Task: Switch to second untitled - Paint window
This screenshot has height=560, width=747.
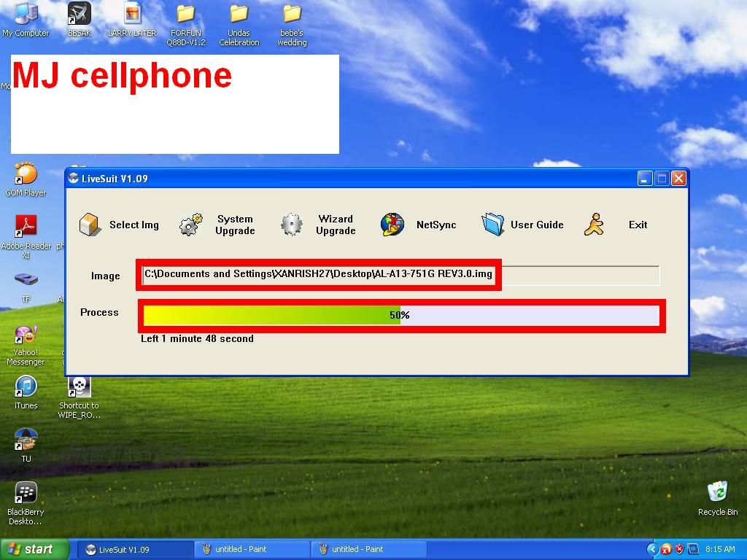Action: (368, 549)
